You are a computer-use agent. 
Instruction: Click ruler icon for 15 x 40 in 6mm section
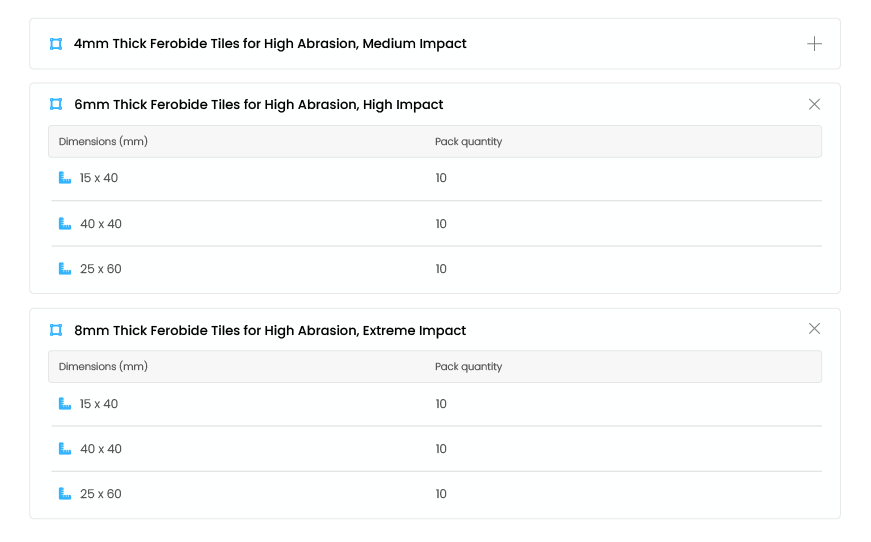65,178
